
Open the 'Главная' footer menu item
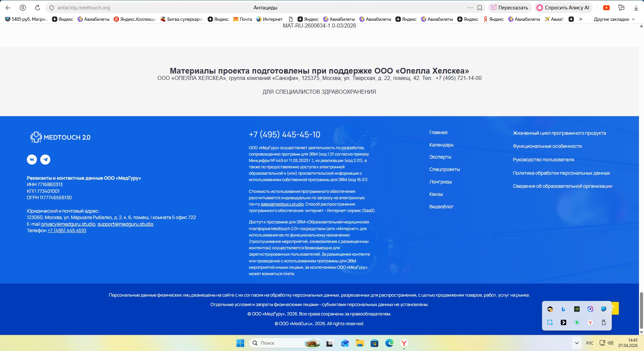click(438, 132)
